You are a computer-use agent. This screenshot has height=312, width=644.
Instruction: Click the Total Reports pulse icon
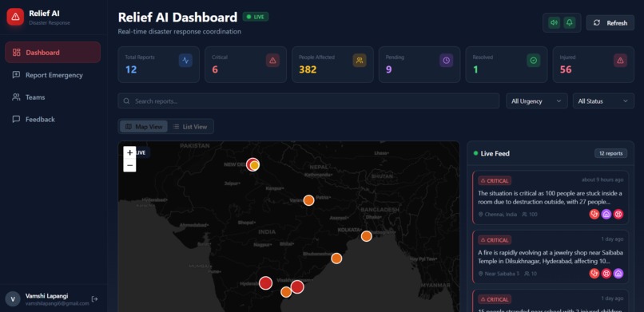click(185, 61)
